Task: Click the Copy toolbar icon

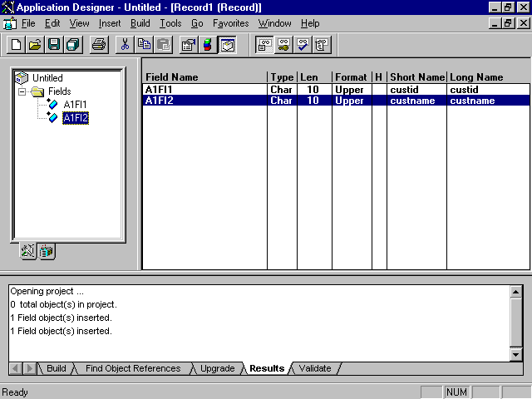Action: (x=144, y=45)
